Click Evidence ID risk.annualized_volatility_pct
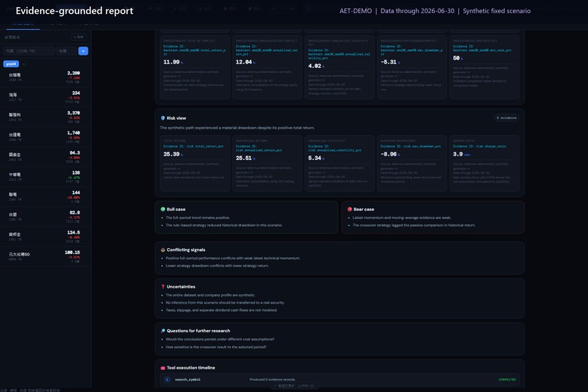 coord(335,148)
